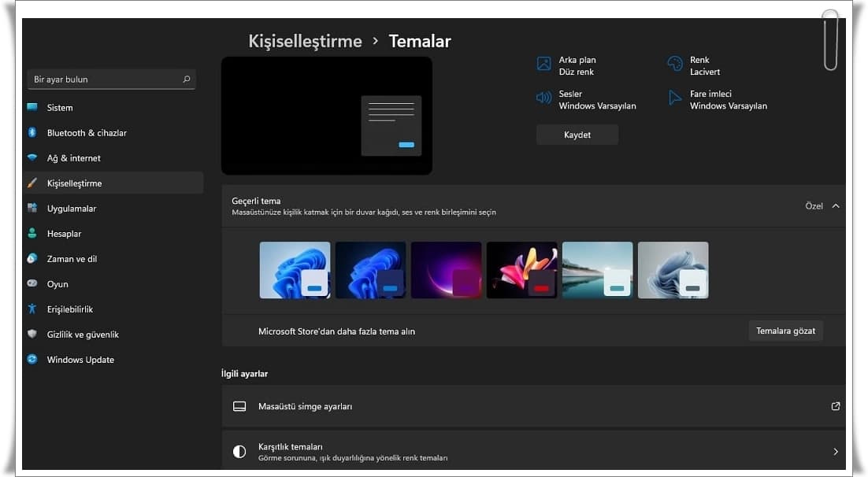This screenshot has width=868, height=477.
Task: Click the Özel label in Geçerli tema
Action: click(814, 206)
